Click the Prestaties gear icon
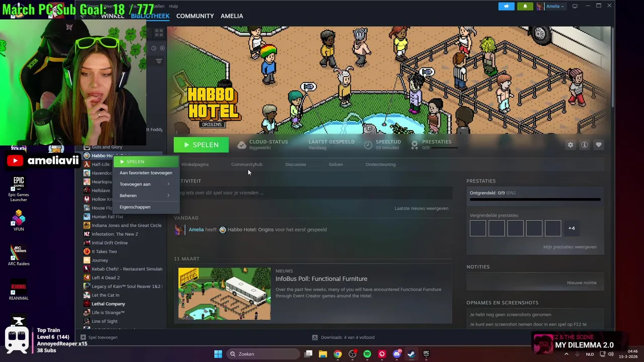 (414, 145)
